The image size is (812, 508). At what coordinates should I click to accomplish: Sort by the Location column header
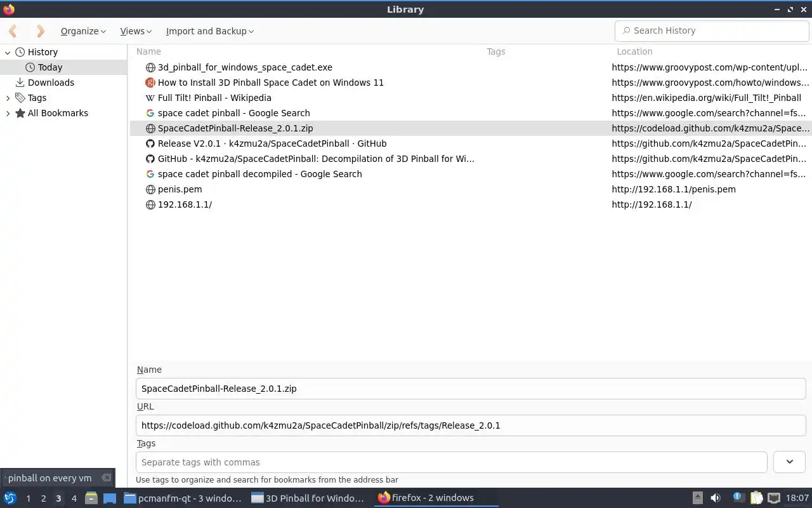coord(634,51)
